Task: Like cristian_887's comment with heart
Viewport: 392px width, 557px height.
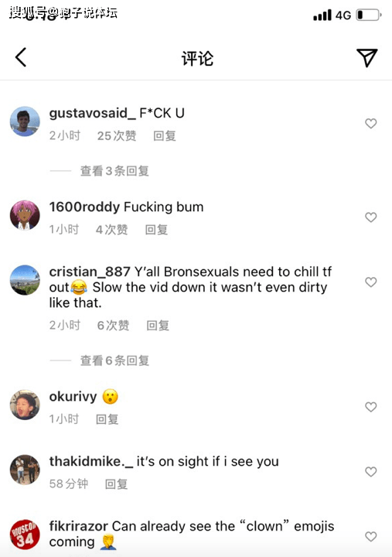Action: pyautogui.click(x=370, y=282)
